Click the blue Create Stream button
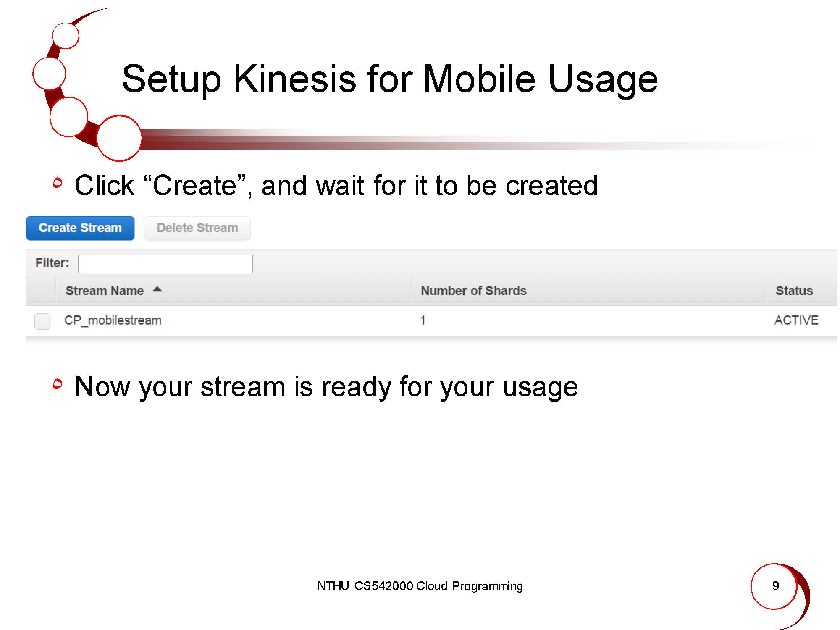Screen dimensions: 840x630 coord(80,228)
